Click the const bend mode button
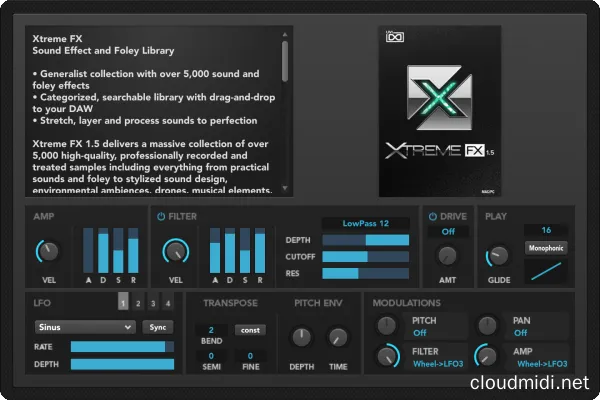 click(x=250, y=330)
